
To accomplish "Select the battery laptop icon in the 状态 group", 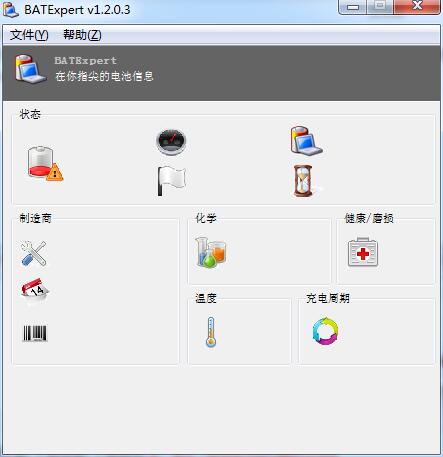I will click(306, 141).
